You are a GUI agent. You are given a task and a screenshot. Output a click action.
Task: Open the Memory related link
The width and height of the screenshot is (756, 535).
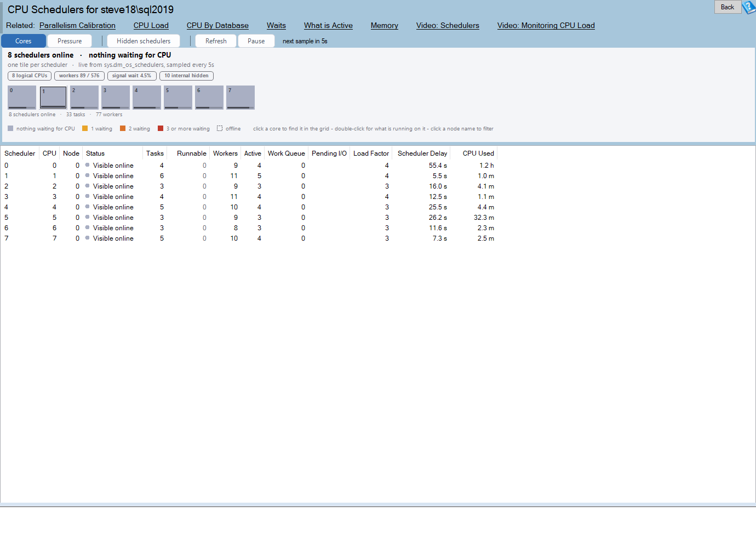[385, 25]
